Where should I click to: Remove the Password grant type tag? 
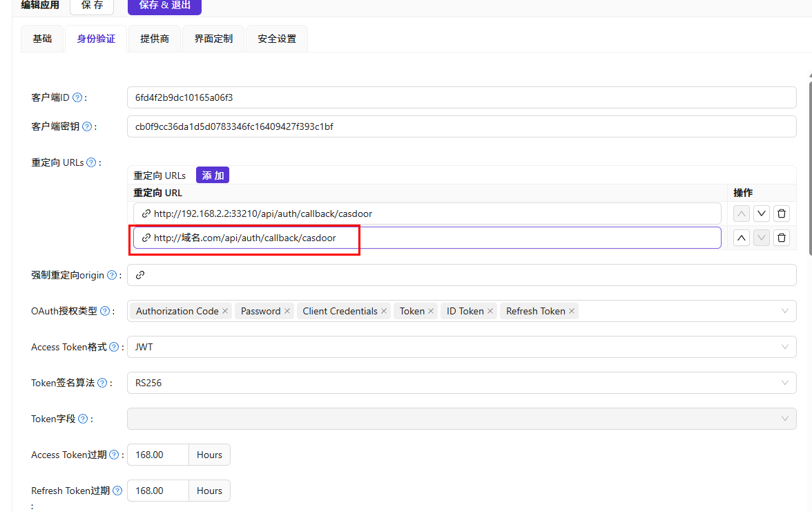pos(287,312)
